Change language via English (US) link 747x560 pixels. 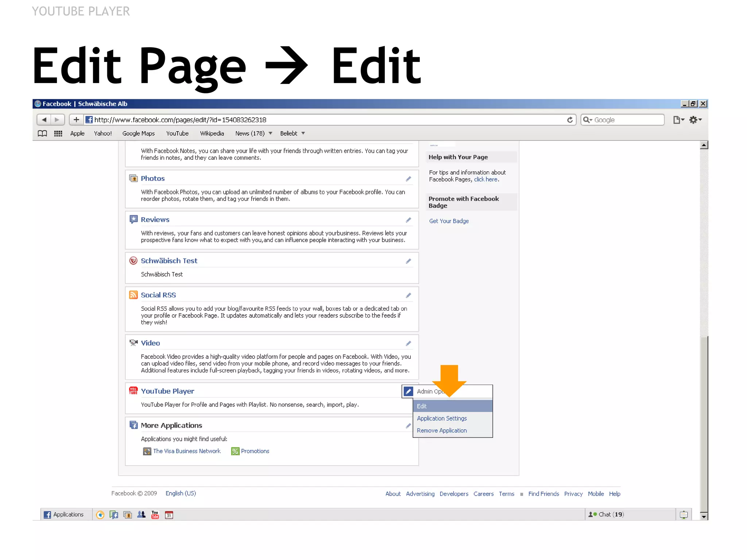(181, 493)
